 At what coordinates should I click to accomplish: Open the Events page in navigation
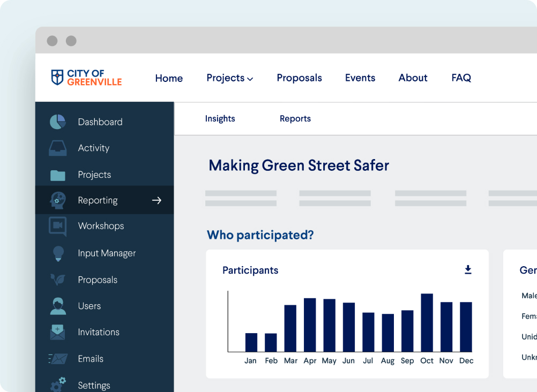pos(360,78)
